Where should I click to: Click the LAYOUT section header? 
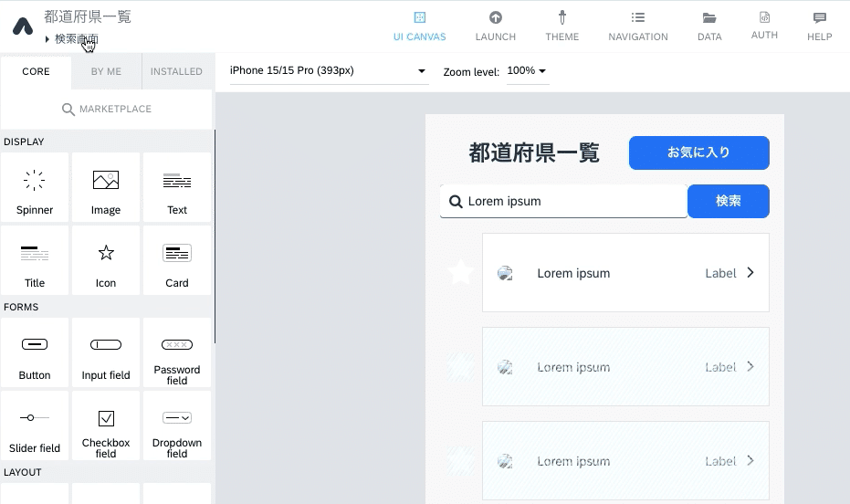(x=22, y=472)
